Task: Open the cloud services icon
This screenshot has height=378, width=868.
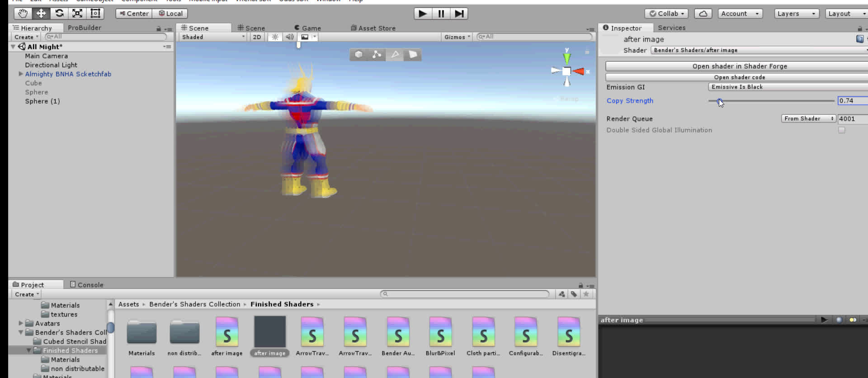Action: pyautogui.click(x=703, y=14)
